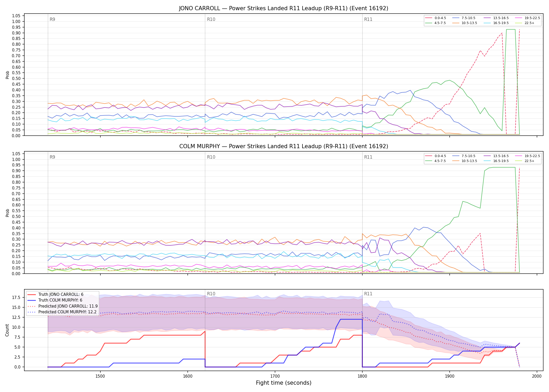This screenshot has height=392, width=549.
Task: Select '7.5-10.5' legend entry in Jono Carroll chart
Action: [x=464, y=18]
